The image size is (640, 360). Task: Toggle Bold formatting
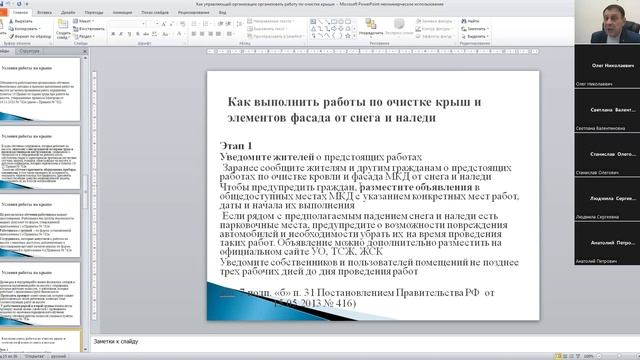(x=113, y=34)
